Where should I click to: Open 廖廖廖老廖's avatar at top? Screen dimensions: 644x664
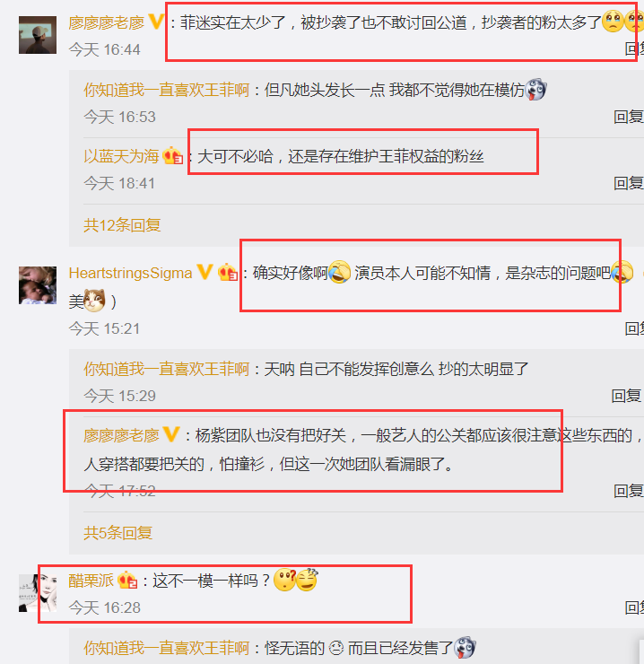tap(38, 35)
